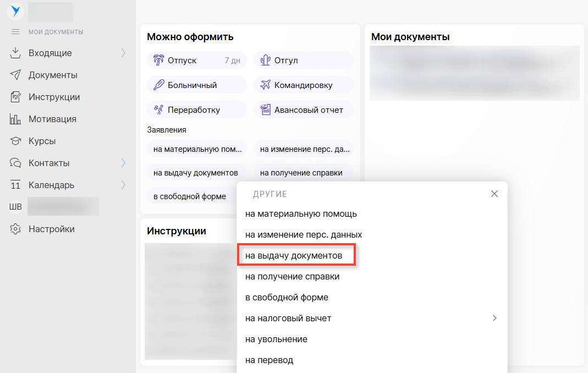Screen dimensions: 588x373
Task: Click the Контакты chat icon
Action: tap(15, 163)
